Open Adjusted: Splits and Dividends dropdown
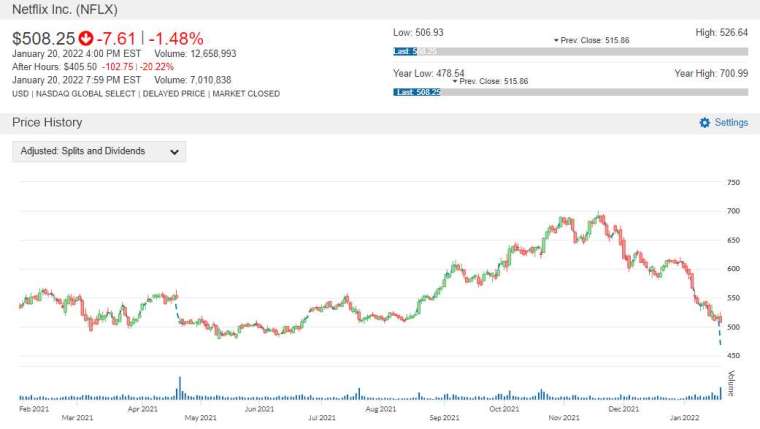760x429 pixels. coord(99,151)
